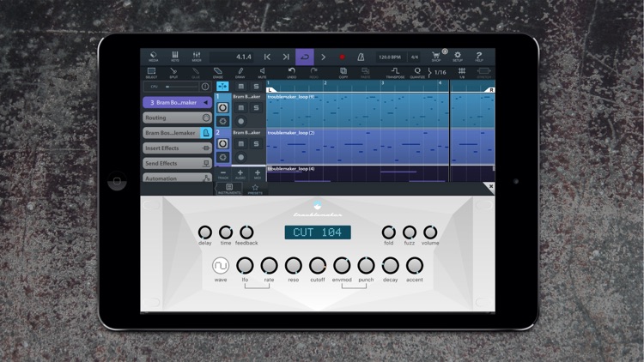Apply Quantize with the Q icon

tap(417, 73)
